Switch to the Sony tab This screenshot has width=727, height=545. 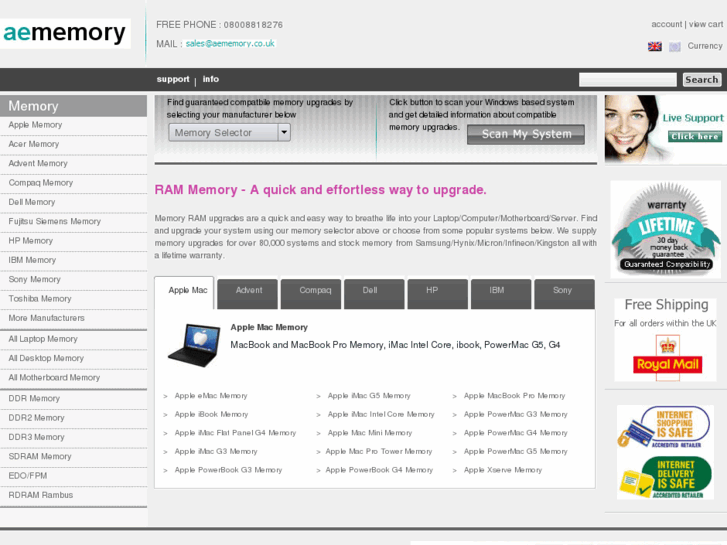pos(565,294)
